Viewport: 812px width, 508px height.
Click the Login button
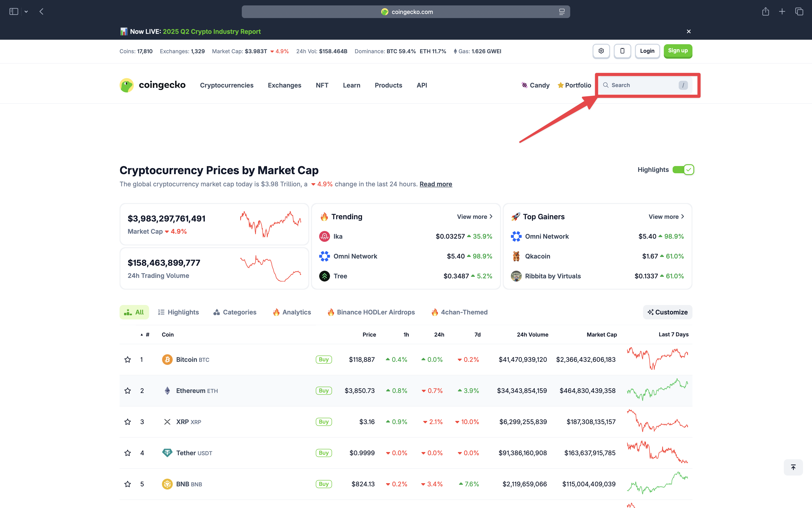coord(647,51)
